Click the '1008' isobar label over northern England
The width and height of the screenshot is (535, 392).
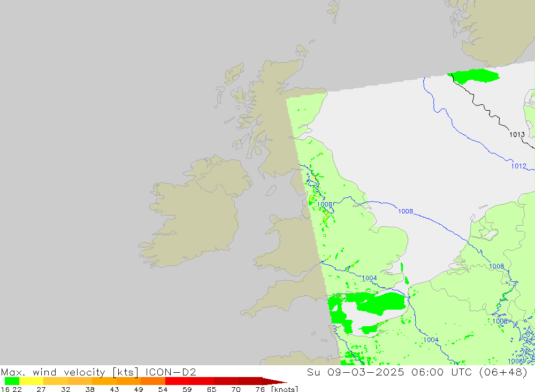(325, 204)
